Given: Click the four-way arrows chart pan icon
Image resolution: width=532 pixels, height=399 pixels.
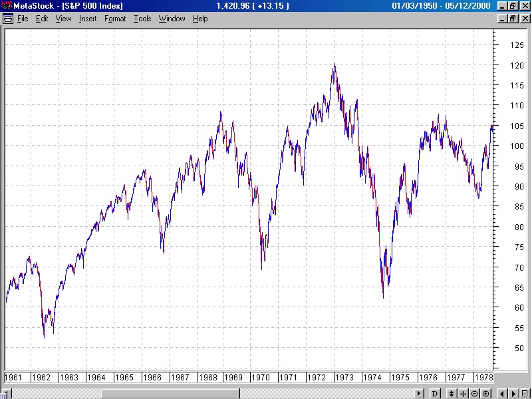Looking at the screenshot, I should tap(463, 394).
